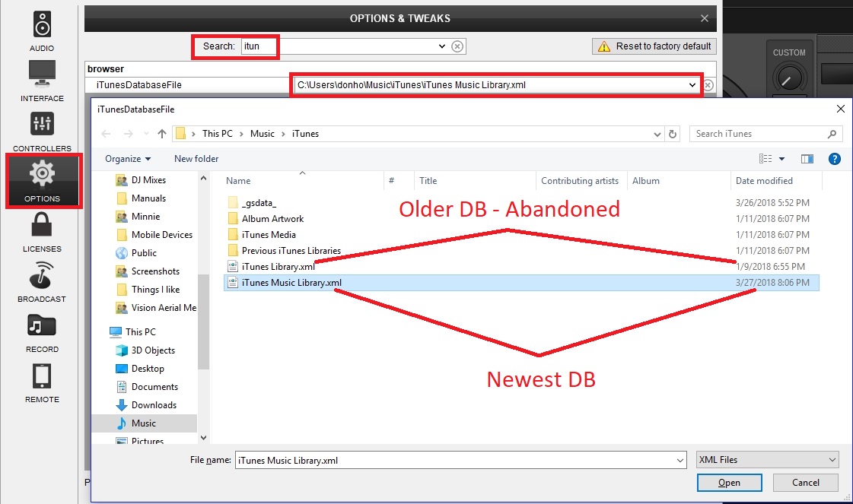Select Mobile Devices in navigation pane
Screen dimensions: 853x504
pyautogui.click(x=161, y=235)
